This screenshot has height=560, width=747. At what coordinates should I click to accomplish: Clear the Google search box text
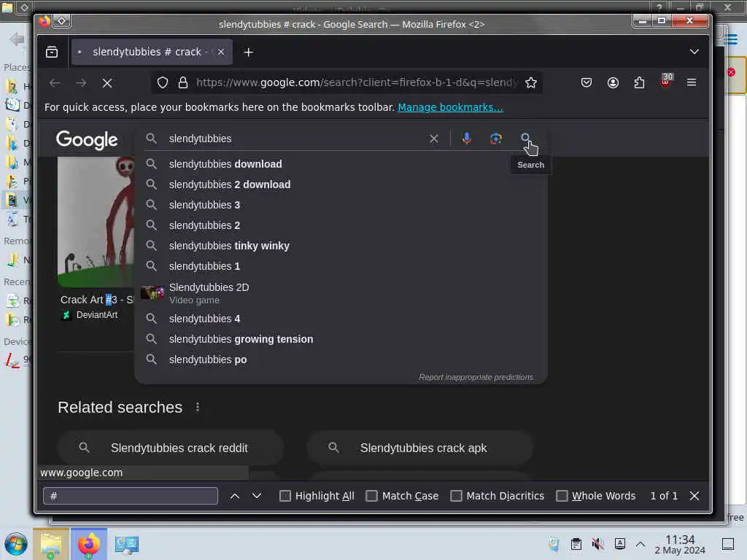(433, 139)
